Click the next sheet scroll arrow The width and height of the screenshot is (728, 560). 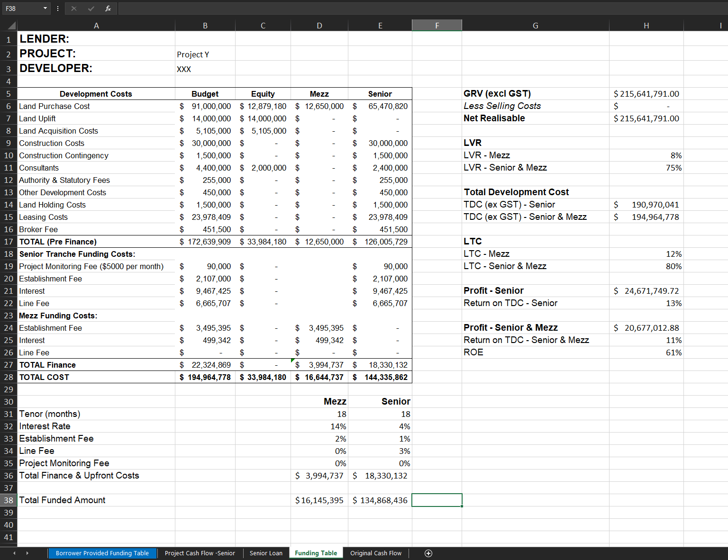pos(27,553)
